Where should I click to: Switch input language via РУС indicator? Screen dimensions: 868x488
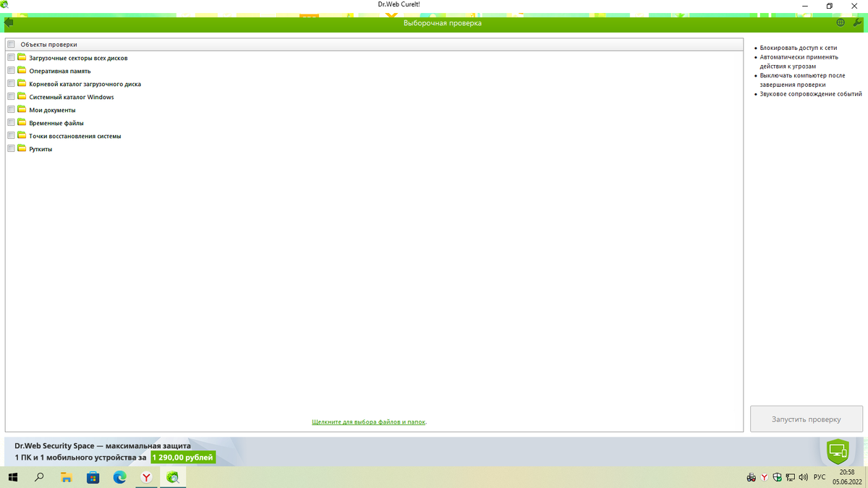[x=820, y=477]
